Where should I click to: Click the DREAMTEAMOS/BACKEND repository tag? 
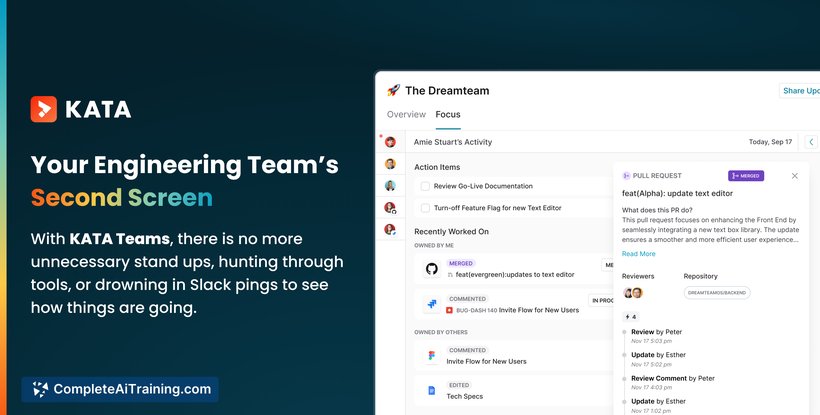(x=717, y=293)
